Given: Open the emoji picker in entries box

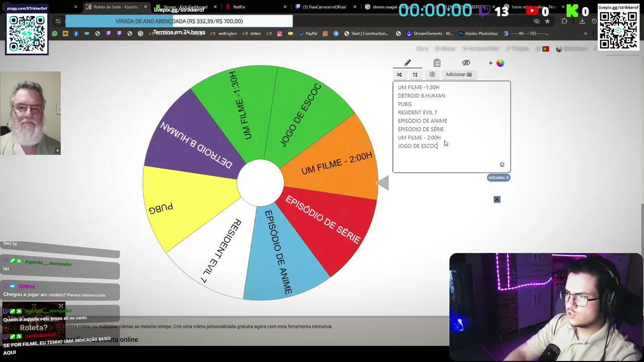Looking at the screenshot, I should (x=502, y=164).
